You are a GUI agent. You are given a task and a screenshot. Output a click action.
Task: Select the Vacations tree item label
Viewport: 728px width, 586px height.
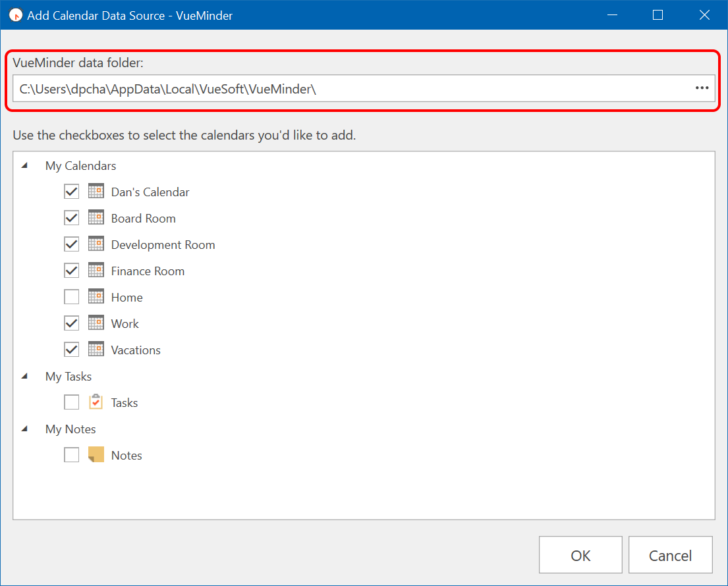pos(136,350)
